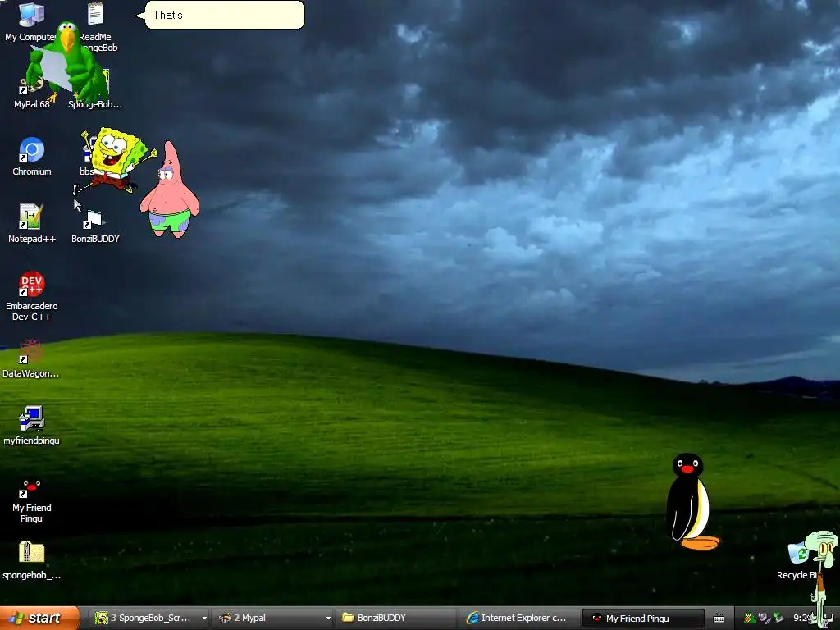
Task: Click the Safely Remove Hardware tray icon
Action: point(779,619)
